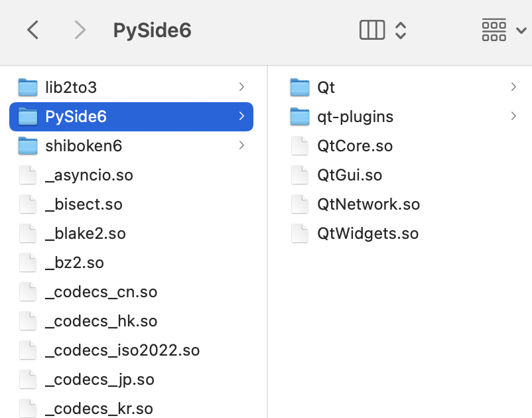Select the QtNetwork.so file icon
The height and width of the screenshot is (418, 532).
tap(300, 204)
